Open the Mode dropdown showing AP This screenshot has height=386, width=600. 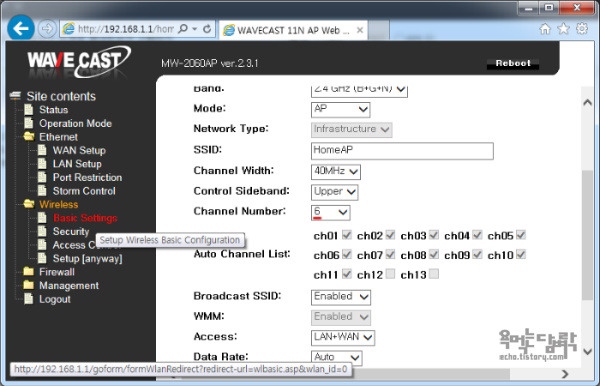[341, 109]
